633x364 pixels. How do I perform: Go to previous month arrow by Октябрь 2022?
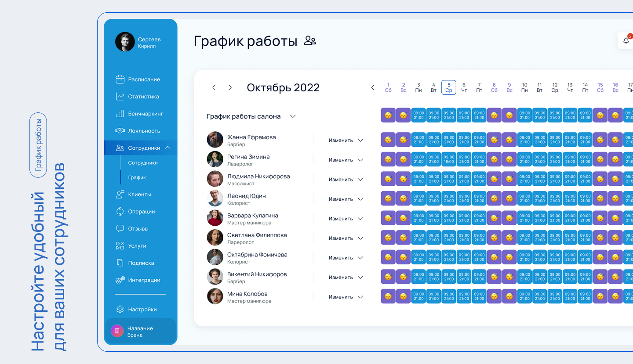click(x=214, y=87)
